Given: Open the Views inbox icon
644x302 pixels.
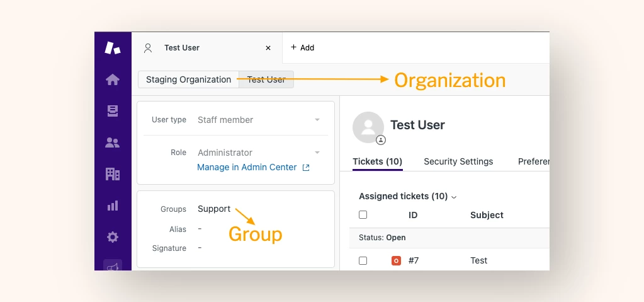Looking at the screenshot, I should coord(113,111).
